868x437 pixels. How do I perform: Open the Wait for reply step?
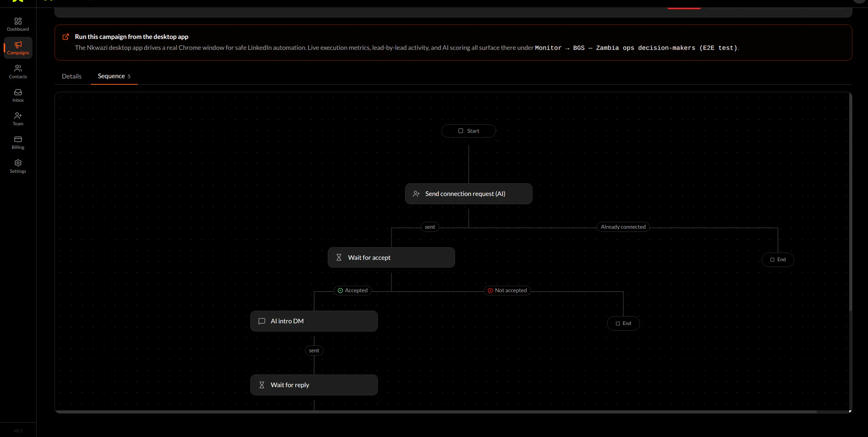click(314, 385)
